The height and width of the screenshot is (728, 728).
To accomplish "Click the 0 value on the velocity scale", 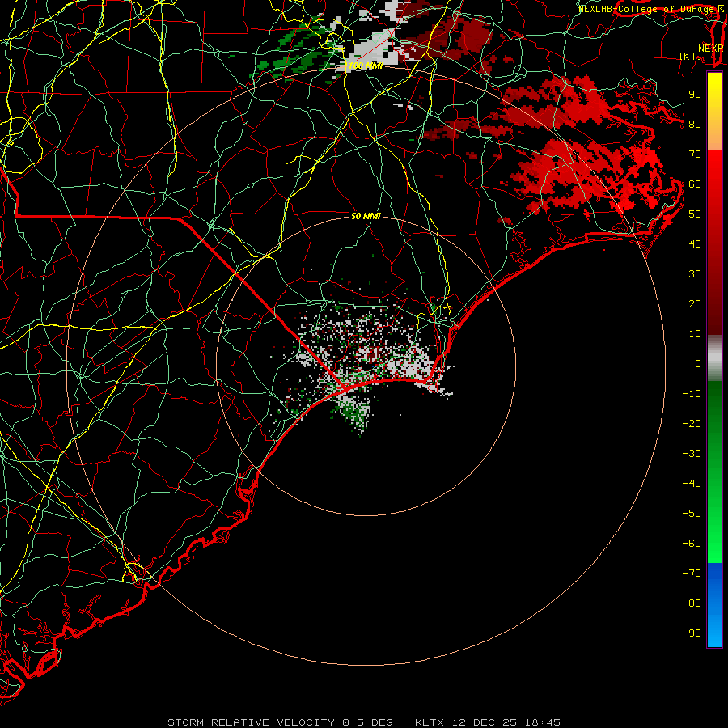I will tap(698, 364).
